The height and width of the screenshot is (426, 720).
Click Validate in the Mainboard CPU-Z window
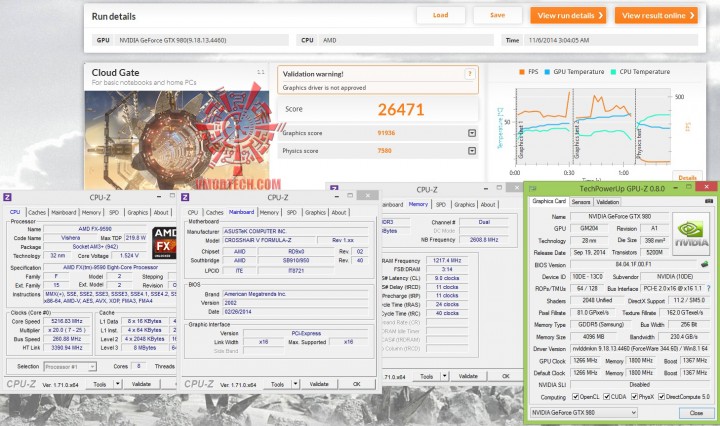click(319, 384)
